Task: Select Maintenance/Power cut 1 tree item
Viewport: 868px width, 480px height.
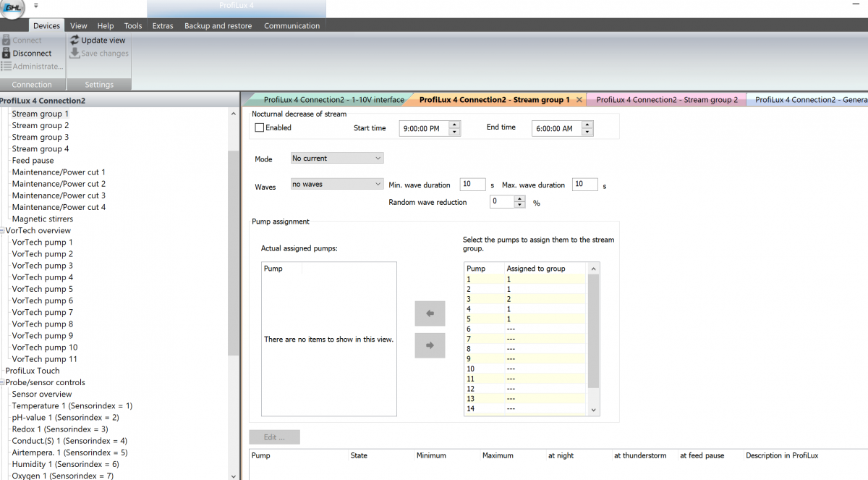Action: [59, 172]
